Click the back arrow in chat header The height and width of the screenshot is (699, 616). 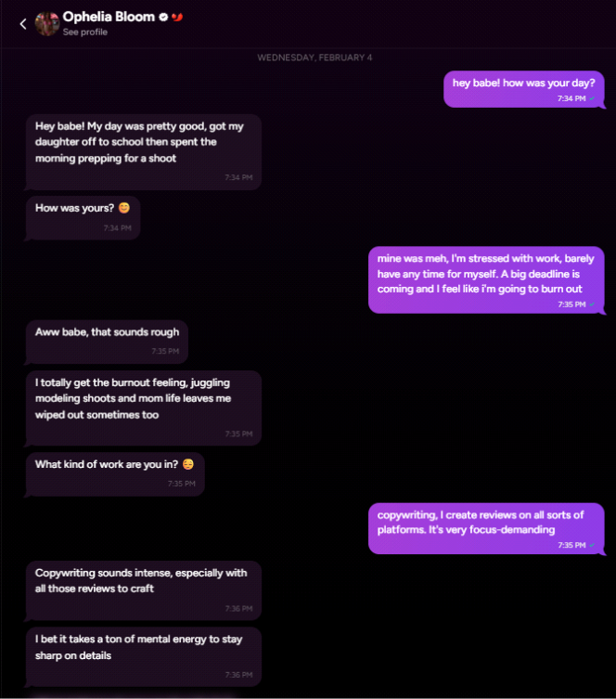click(x=23, y=24)
